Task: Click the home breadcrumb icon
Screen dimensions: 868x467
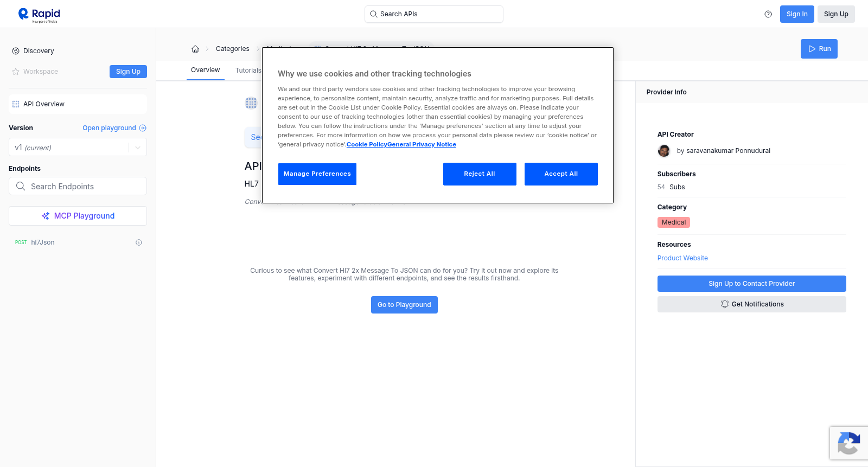Action: click(x=195, y=49)
